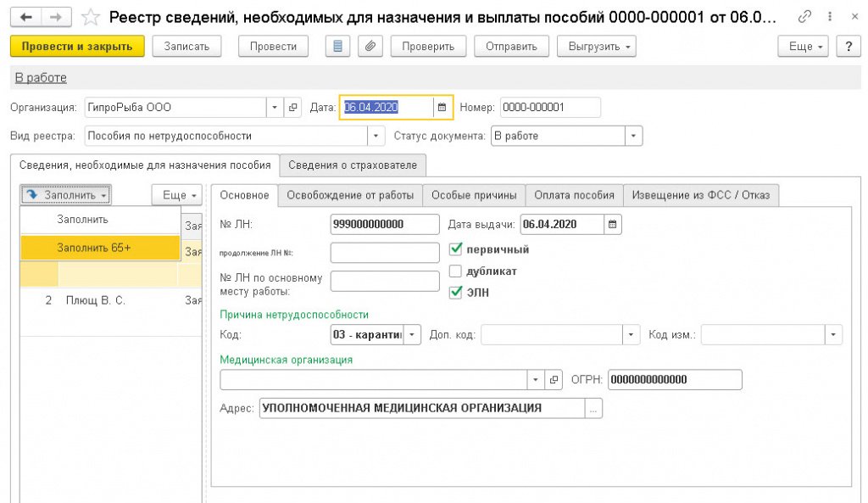Image resolution: width=868 pixels, height=503 pixels.
Task: Open the document report list icon
Action: (x=338, y=47)
